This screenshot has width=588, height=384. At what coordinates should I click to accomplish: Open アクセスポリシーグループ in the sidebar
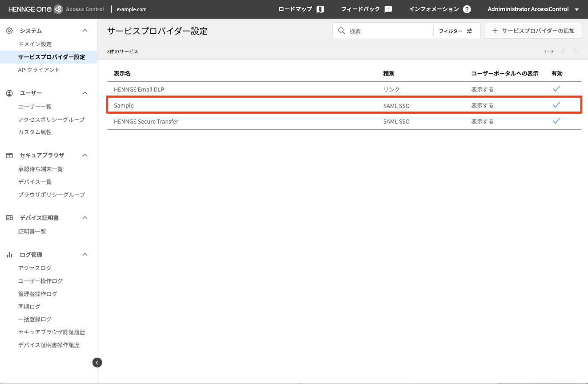coord(52,120)
